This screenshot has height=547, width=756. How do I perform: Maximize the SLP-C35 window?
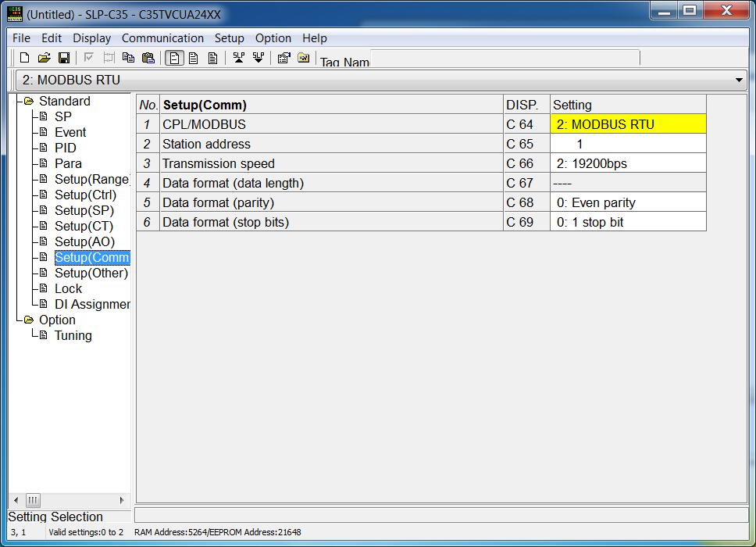click(x=690, y=11)
